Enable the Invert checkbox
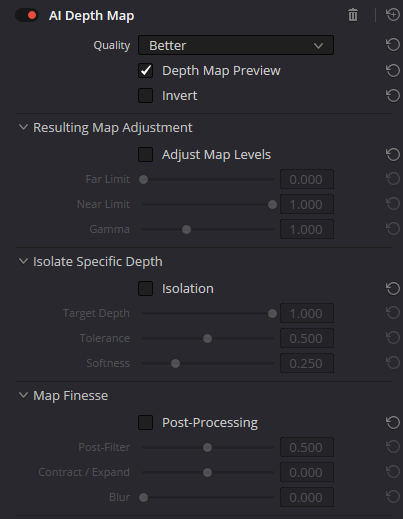 (x=146, y=96)
